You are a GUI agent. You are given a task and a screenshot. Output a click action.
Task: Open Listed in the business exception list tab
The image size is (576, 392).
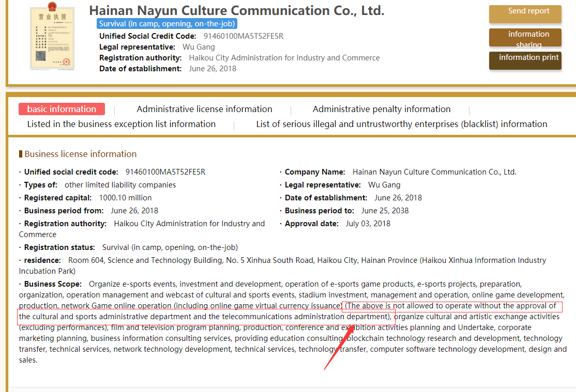point(121,124)
